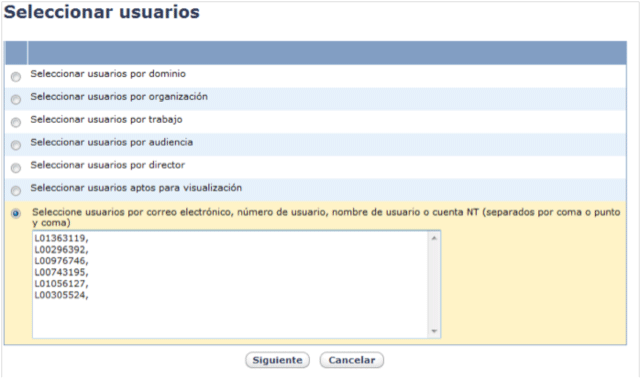Screen dimensions: 640x379
Task: Click the Siguiente button
Action: pyautogui.click(x=277, y=360)
